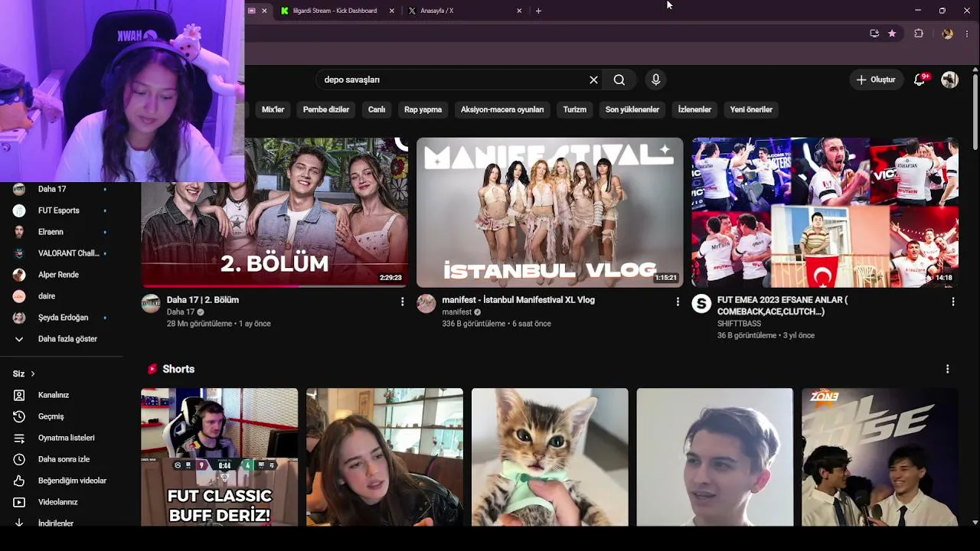Open the YouTube account avatar menu

pyautogui.click(x=950, y=80)
